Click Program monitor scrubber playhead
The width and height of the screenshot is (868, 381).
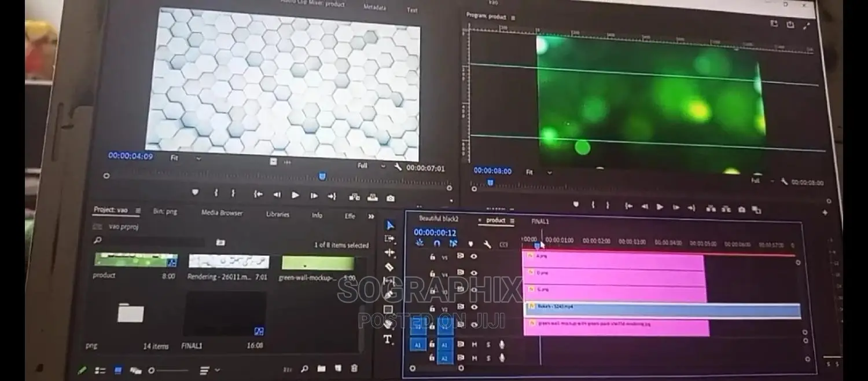[x=490, y=183]
